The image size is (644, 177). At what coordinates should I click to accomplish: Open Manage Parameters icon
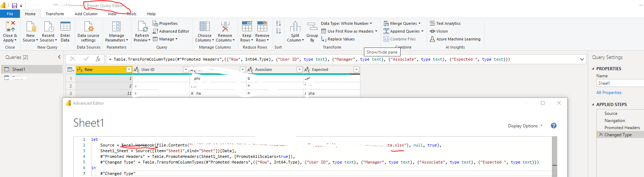point(117,27)
